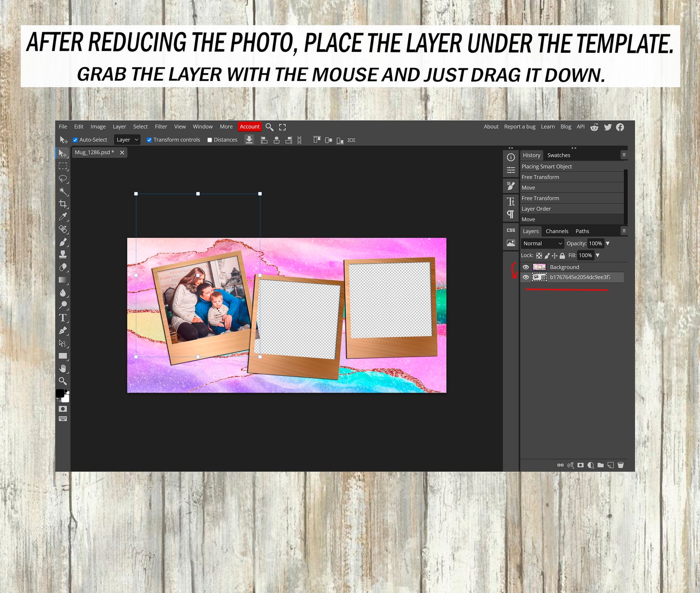Select the Eyedropper tool
This screenshot has height=593, width=700.
[63, 217]
